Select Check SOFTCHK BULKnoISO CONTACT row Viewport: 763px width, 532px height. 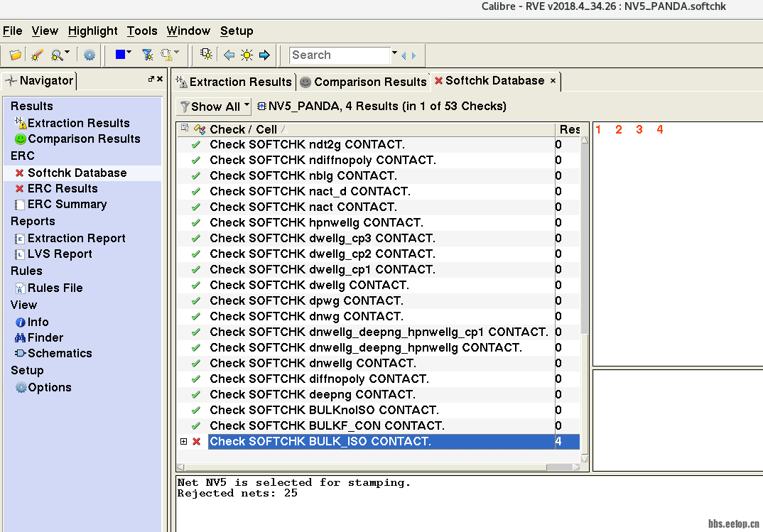click(x=379, y=411)
